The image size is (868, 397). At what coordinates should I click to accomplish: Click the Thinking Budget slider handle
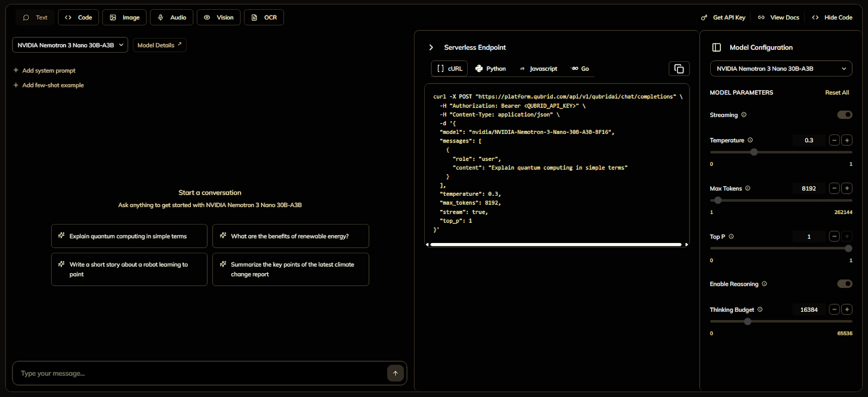click(748, 322)
